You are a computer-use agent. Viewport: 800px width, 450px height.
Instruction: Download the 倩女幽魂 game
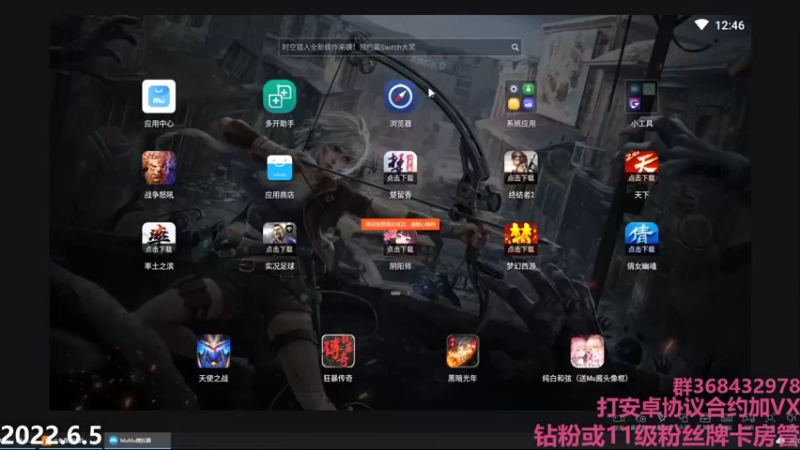(x=641, y=239)
